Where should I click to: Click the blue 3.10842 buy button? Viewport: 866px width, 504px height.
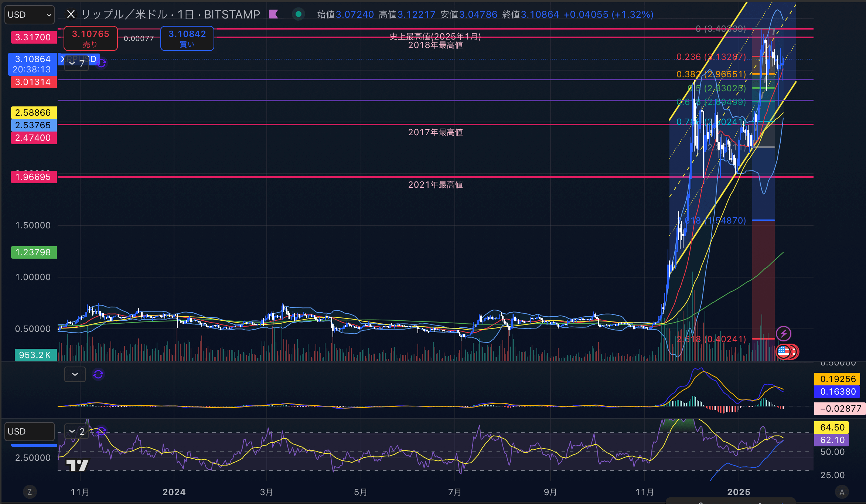point(187,38)
